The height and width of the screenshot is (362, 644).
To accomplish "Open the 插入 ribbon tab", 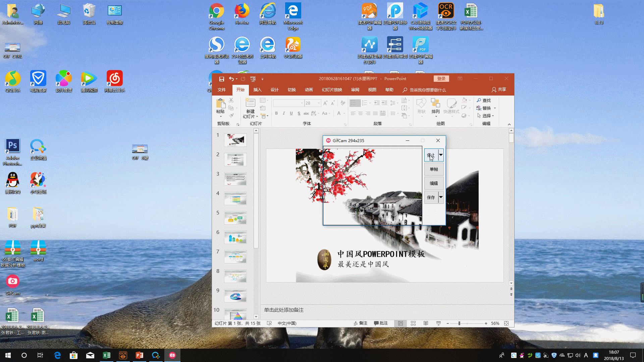I will [257, 90].
